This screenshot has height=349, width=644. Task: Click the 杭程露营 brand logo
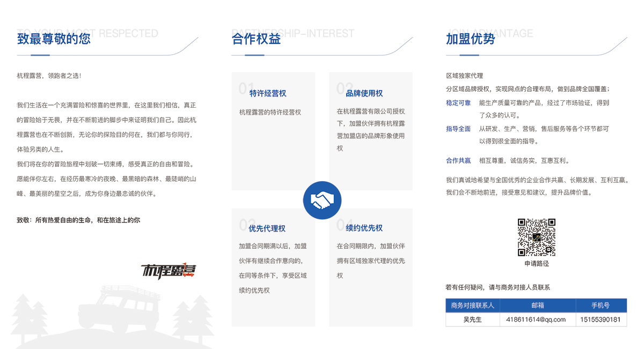169,270
